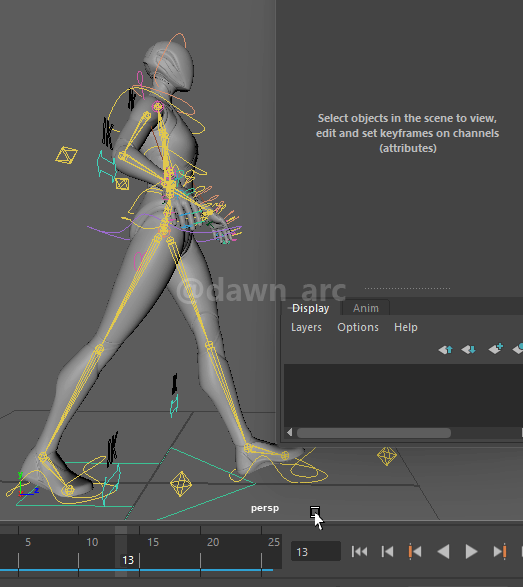Click the XYZ axis gizmo in the viewport corner
Image resolution: width=523 pixels, height=587 pixels.
click(27, 485)
